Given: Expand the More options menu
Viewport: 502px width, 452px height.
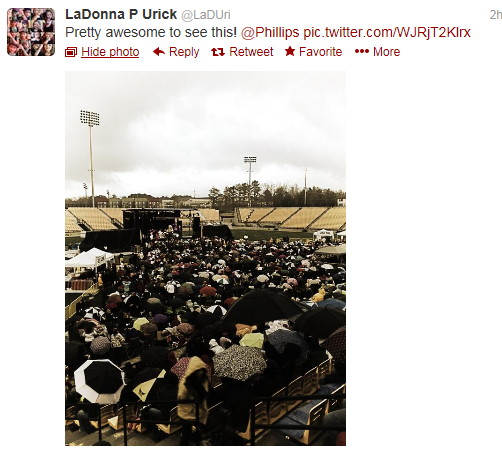Looking at the screenshot, I should coord(386,52).
